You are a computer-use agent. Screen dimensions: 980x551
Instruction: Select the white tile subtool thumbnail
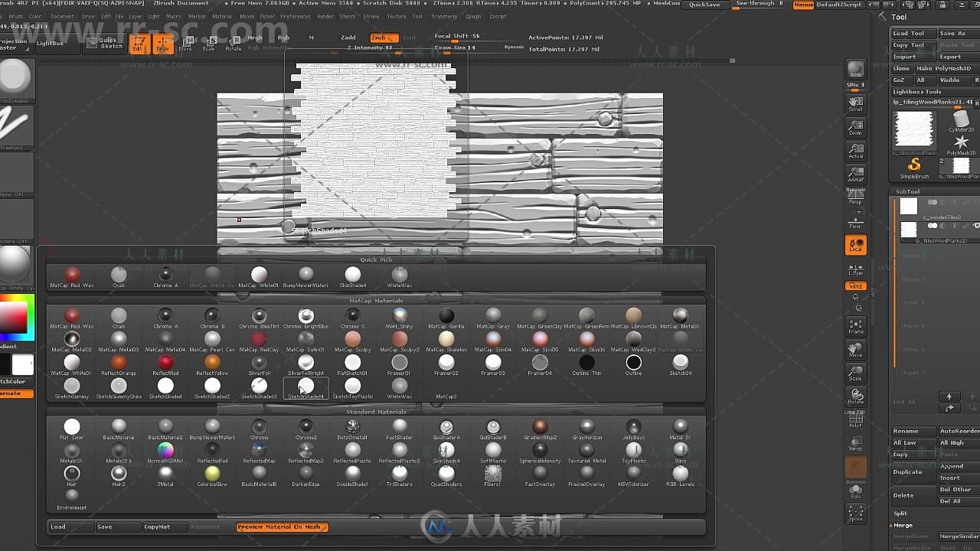click(908, 206)
